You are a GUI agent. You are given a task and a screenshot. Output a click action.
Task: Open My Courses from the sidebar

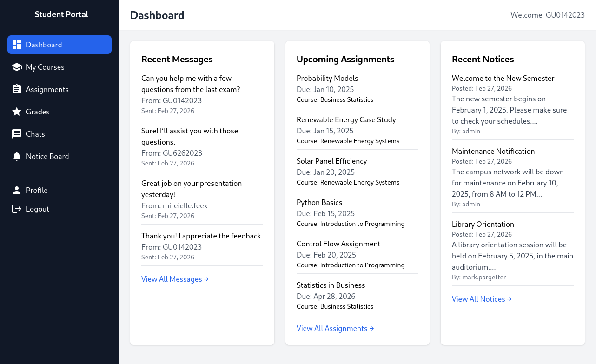tap(45, 67)
